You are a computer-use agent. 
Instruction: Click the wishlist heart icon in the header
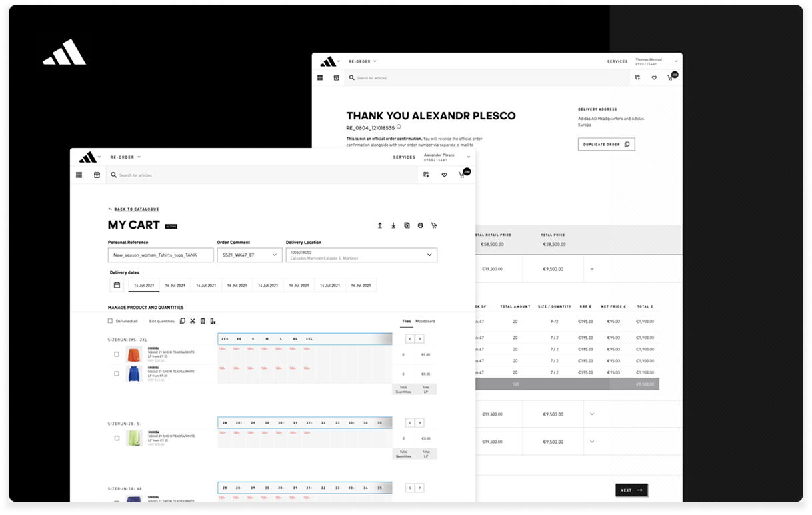[x=443, y=175]
